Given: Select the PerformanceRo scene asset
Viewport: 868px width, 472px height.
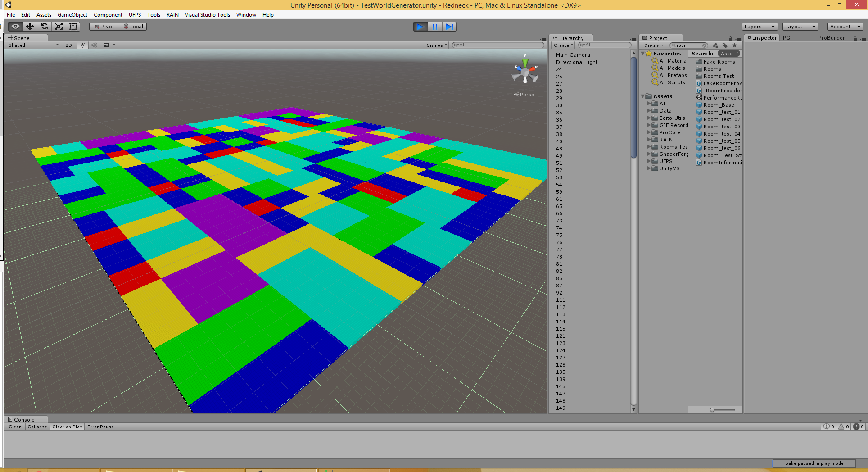Looking at the screenshot, I should coord(719,98).
